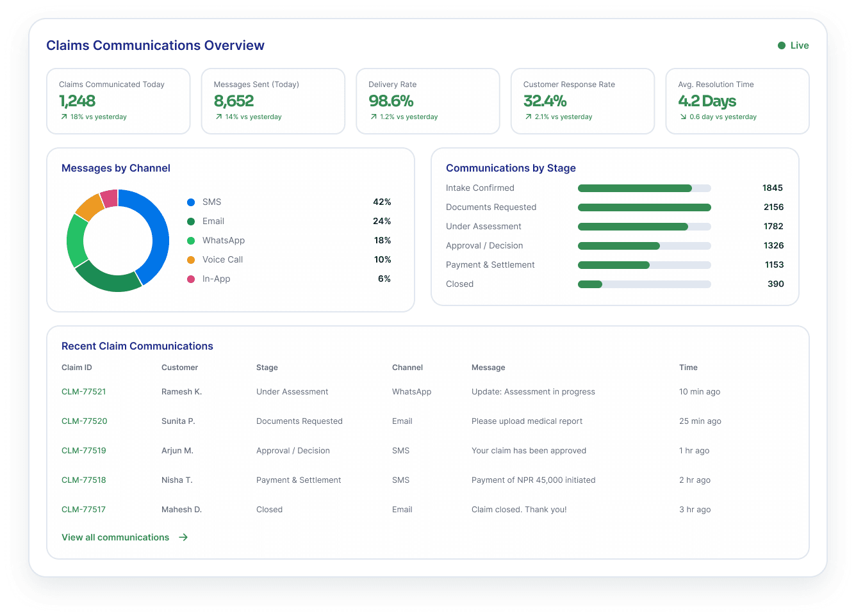Click the trend arrow beside 14% vs yesterday
The width and height of the screenshot is (856, 616).
pos(219,117)
